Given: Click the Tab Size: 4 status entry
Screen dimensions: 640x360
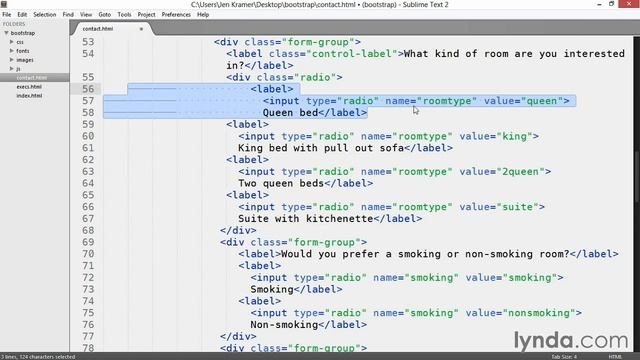Looking at the screenshot, I should (564, 357).
